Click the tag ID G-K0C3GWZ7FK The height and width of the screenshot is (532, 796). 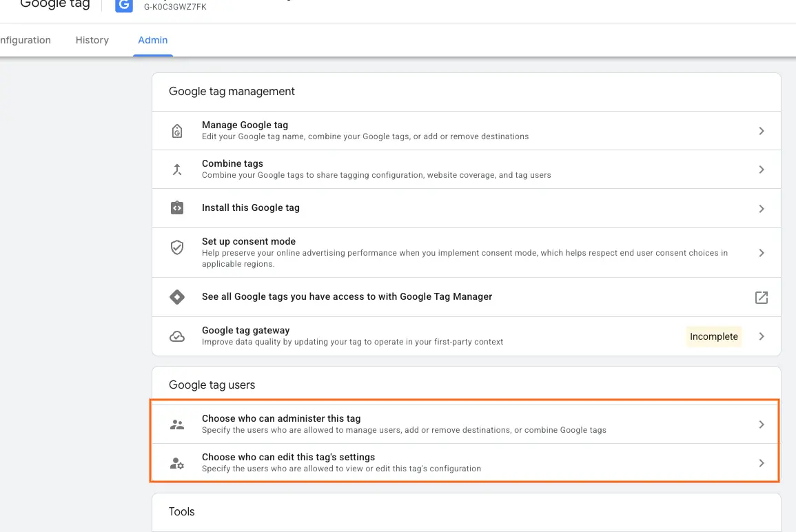(175, 7)
